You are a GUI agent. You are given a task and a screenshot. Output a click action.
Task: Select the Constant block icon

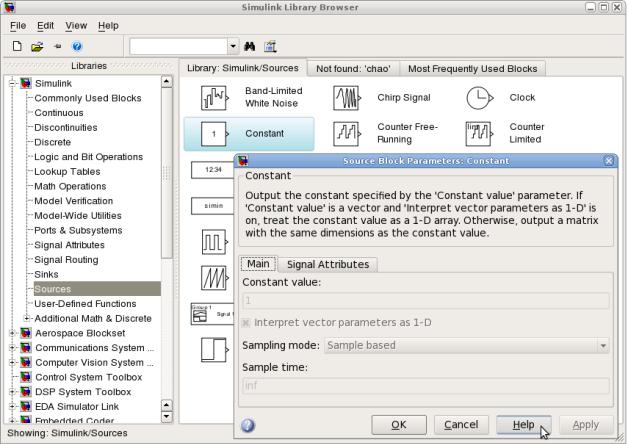click(215, 134)
